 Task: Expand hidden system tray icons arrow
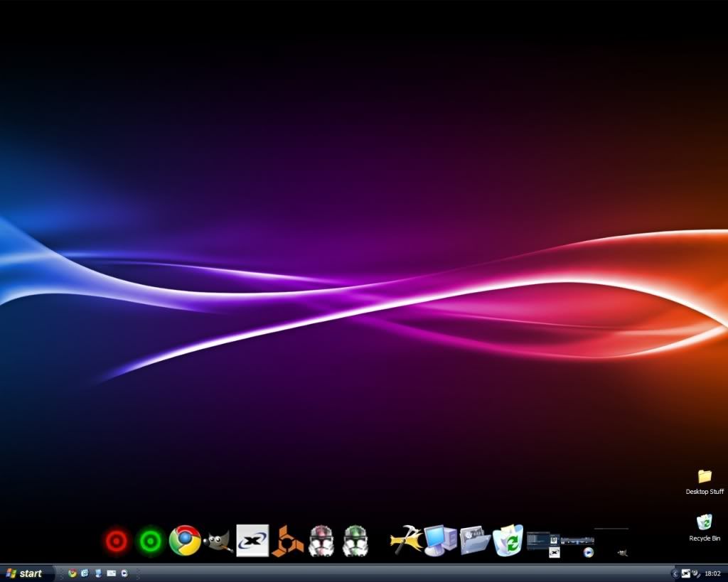[x=675, y=573]
